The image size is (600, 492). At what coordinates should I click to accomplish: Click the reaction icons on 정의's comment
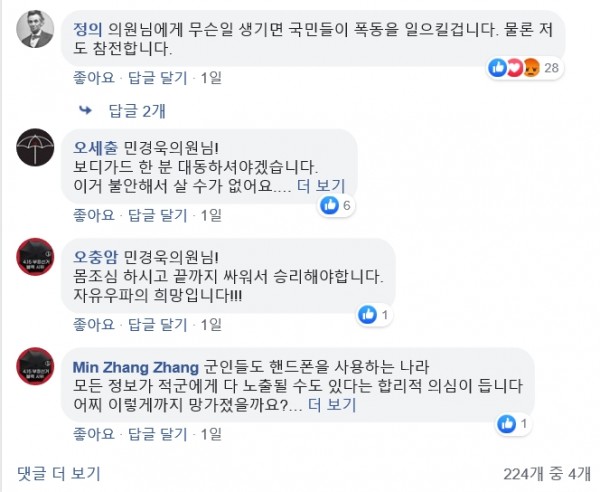[512, 68]
